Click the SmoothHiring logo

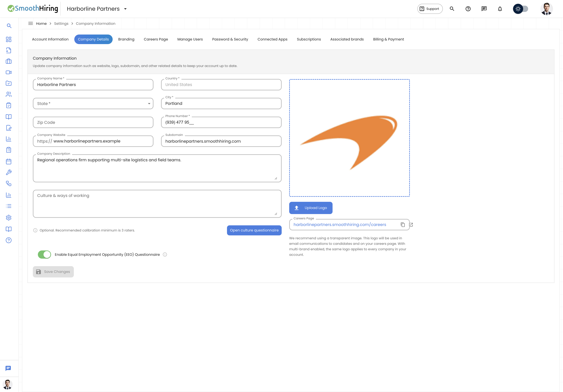[33, 9]
